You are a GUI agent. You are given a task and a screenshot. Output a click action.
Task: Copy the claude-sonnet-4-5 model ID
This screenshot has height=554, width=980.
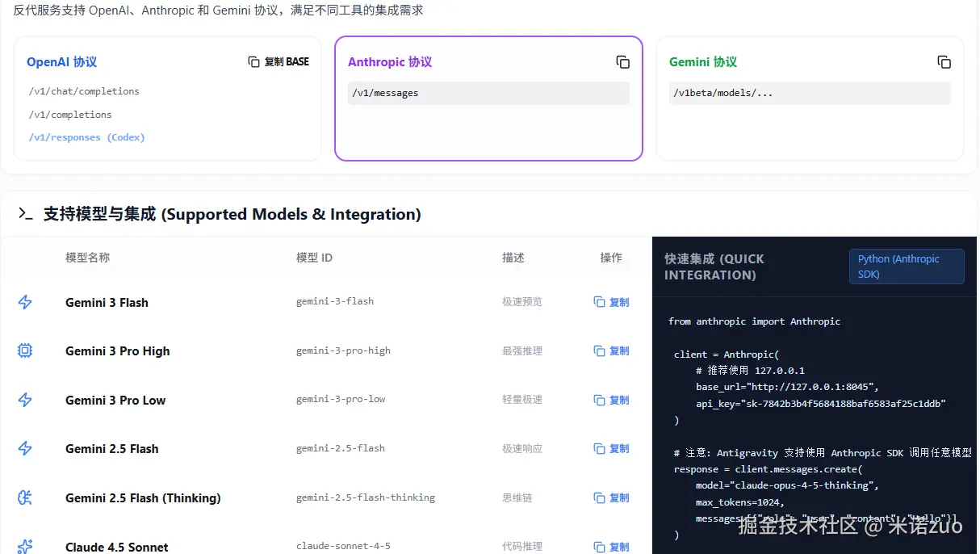(611, 546)
